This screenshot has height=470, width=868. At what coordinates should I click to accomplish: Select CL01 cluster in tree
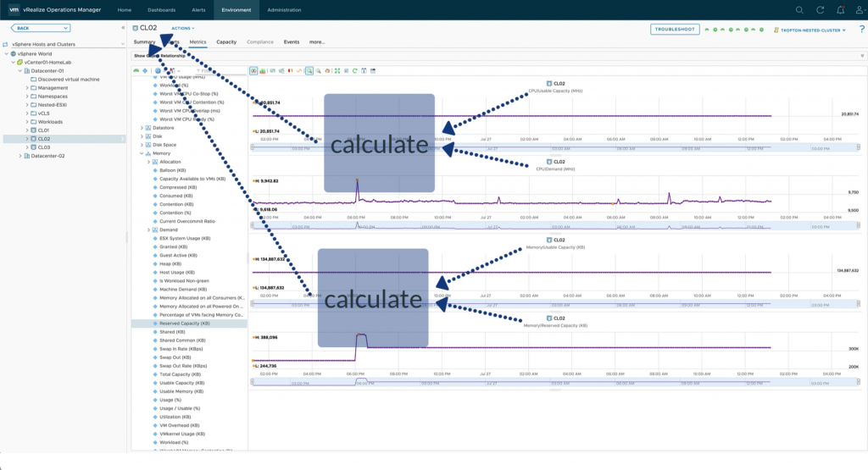tap(43, 130)
